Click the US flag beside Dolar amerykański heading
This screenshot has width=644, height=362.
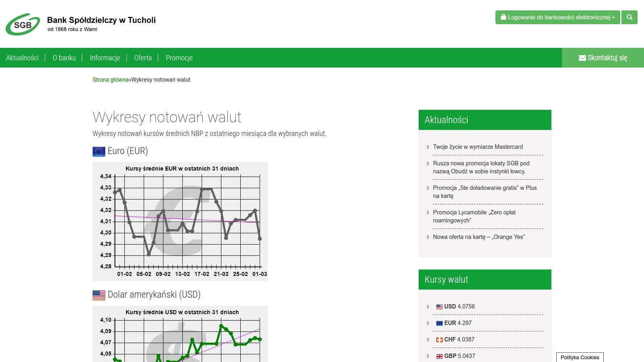pyautogui.click(x=99, y=295)
